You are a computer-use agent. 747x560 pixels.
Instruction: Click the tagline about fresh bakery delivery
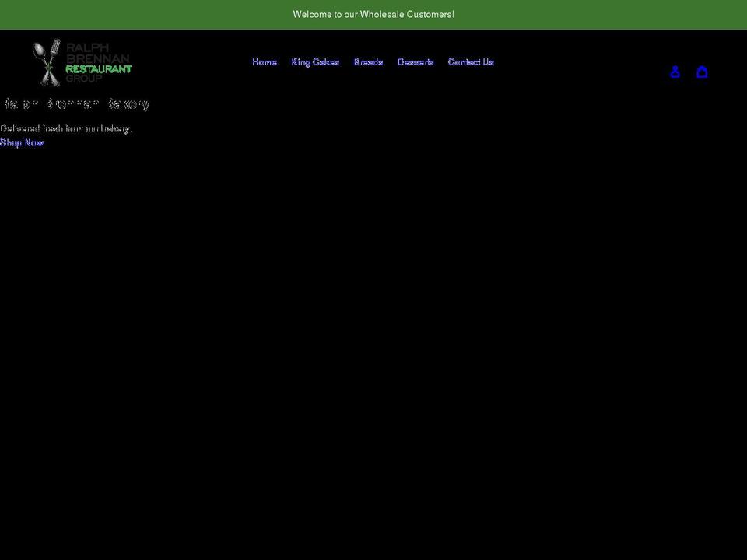[x=66, y=128]
